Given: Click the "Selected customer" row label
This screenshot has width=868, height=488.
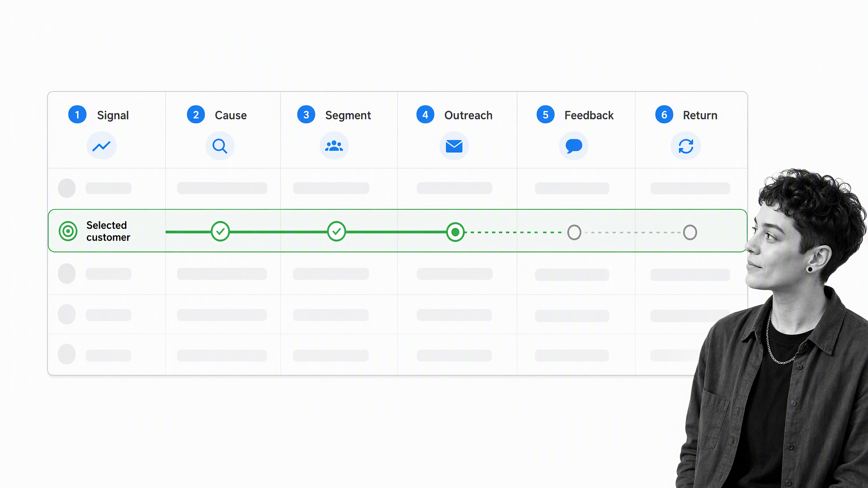Looking at the screenshot, I should [108, 231].
